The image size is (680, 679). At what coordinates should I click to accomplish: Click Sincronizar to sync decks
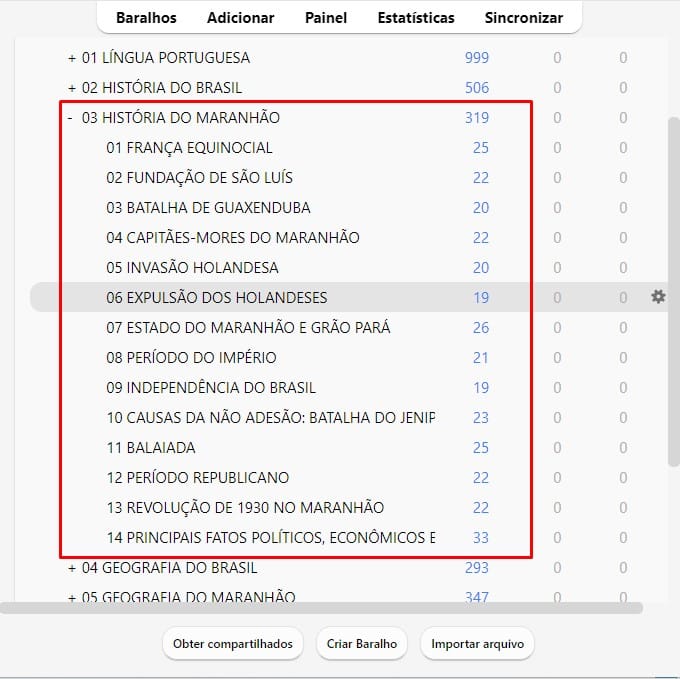tap(524, 18)
